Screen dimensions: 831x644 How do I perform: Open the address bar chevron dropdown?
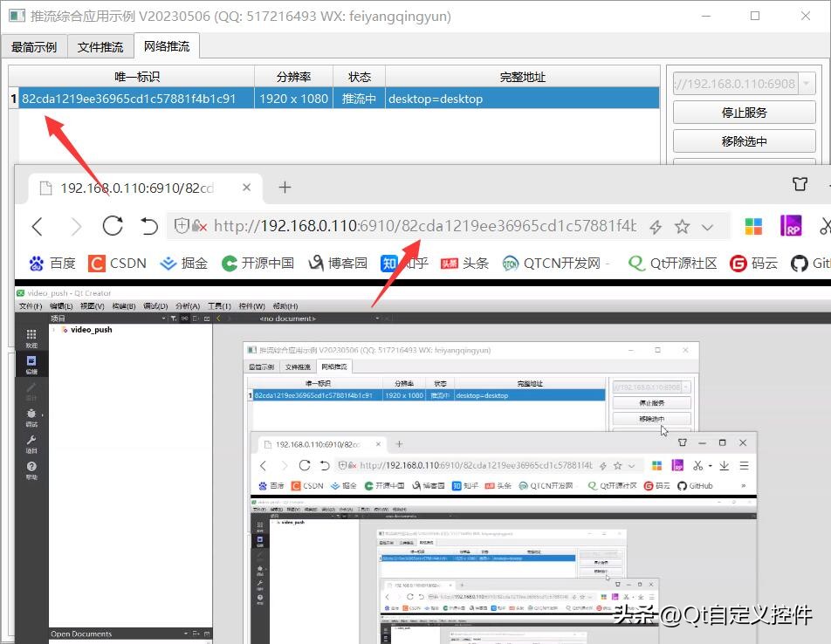click(707, 226)
